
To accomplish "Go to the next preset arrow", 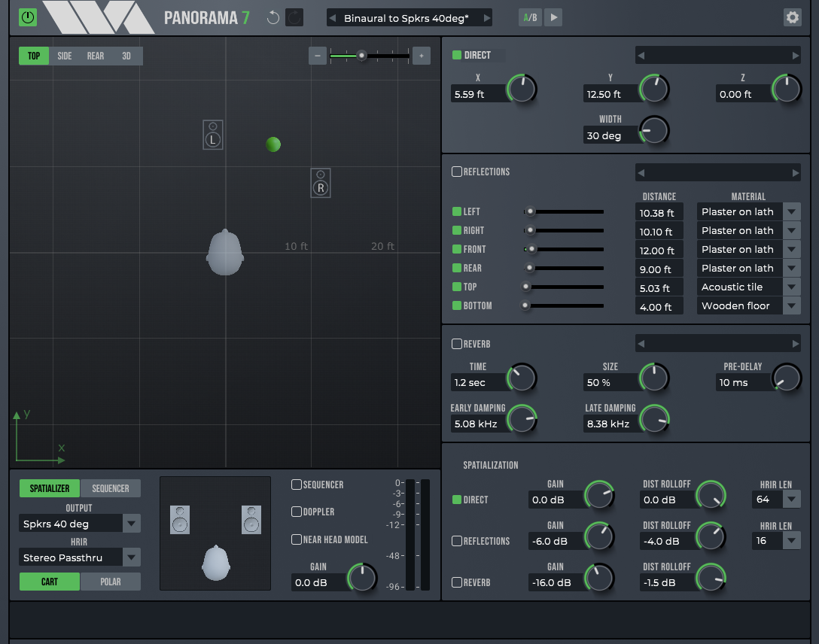I will point(487,18).
